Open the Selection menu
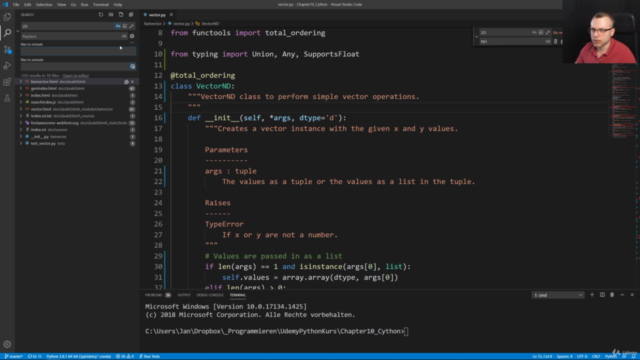The image size is (640, 360). tap(44, 4)
